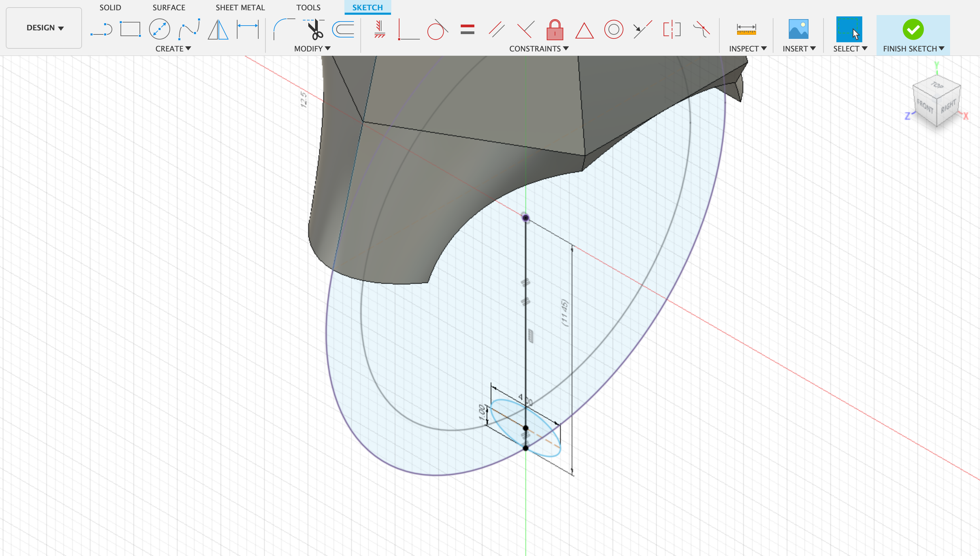Click TOP on the ViewCube
Image resolution: width=980 pixels, height=556 pixels.
coord(937,87)
